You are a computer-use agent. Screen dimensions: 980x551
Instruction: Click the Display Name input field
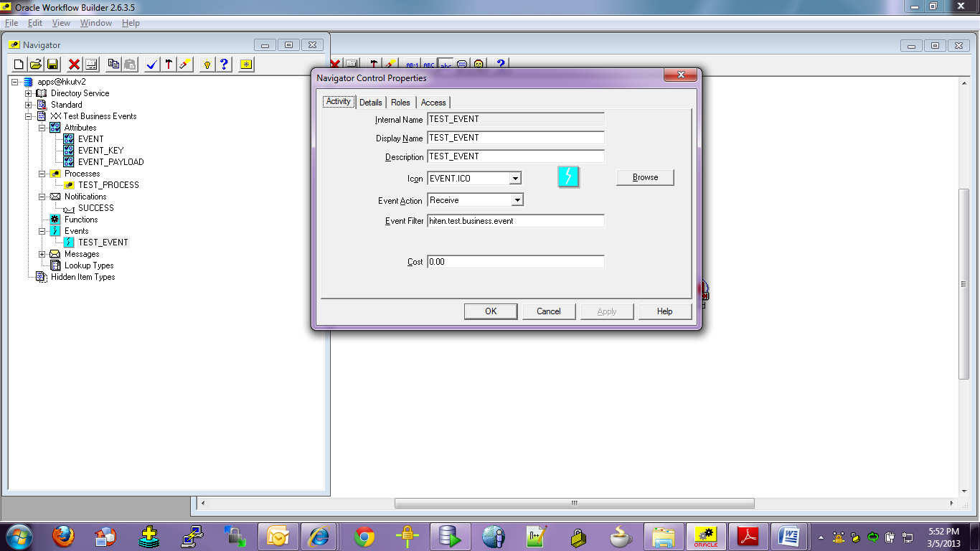click(516, 138)
